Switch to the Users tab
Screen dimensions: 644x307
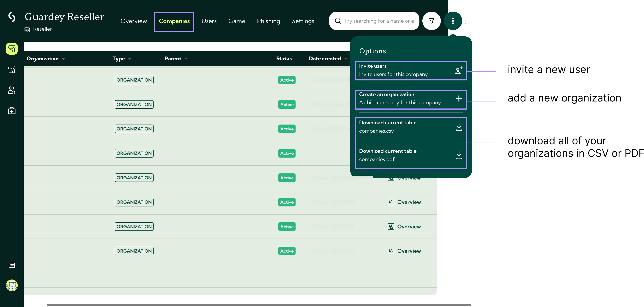point(209,21)
